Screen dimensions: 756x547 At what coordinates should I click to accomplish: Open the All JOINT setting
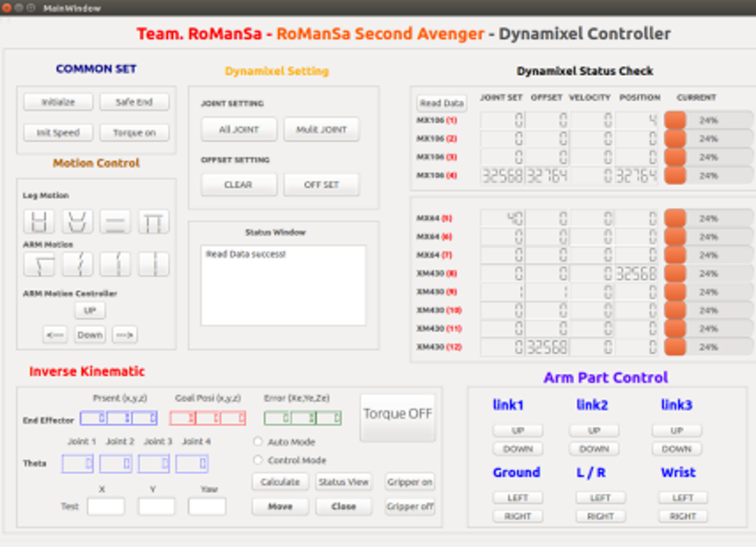point(239,130)
